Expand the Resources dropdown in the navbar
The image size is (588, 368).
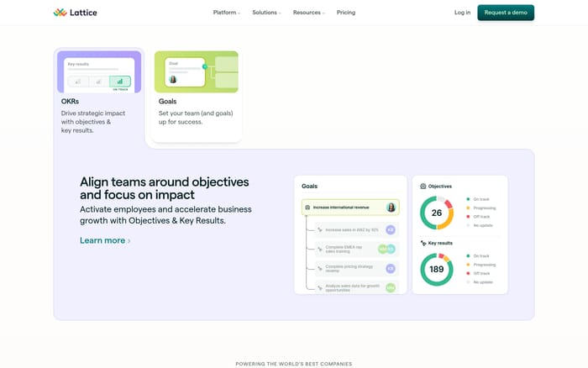(x=308, y=13)
